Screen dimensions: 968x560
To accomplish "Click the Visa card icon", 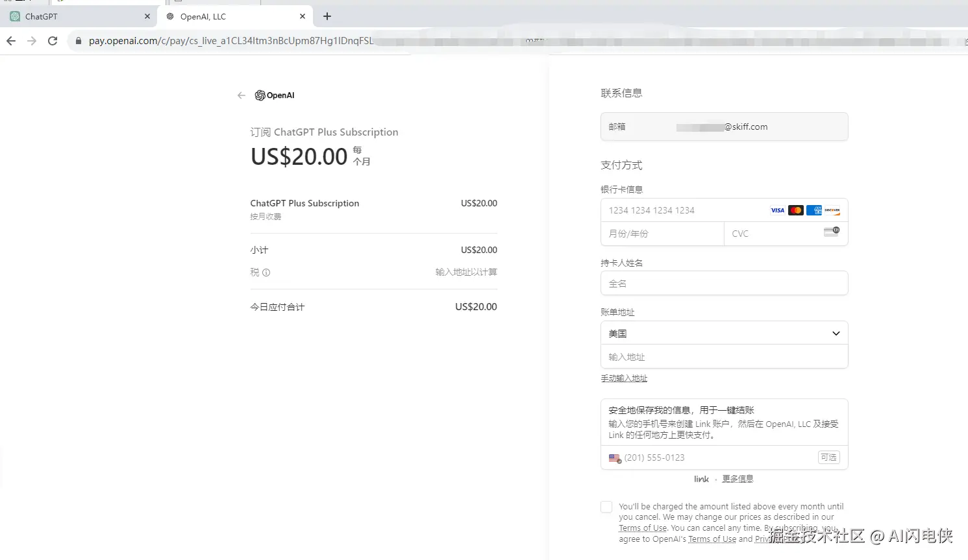I will [778, 210].
